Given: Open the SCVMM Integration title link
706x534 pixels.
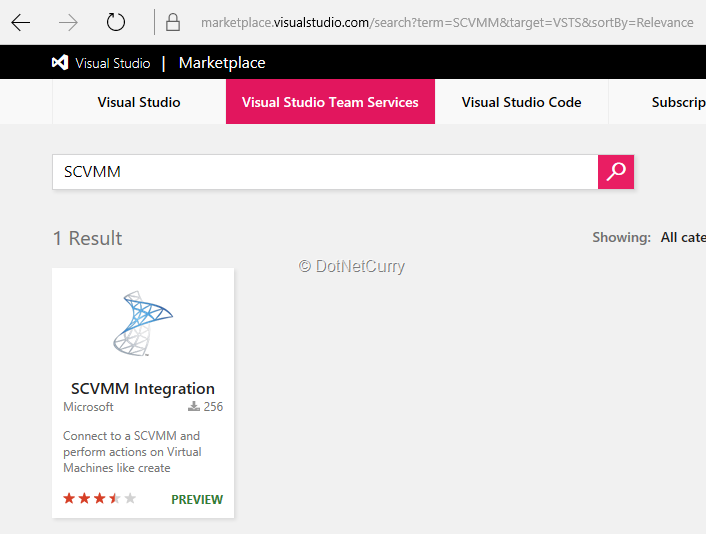Looking at the screenshot, I should (143, 389).
